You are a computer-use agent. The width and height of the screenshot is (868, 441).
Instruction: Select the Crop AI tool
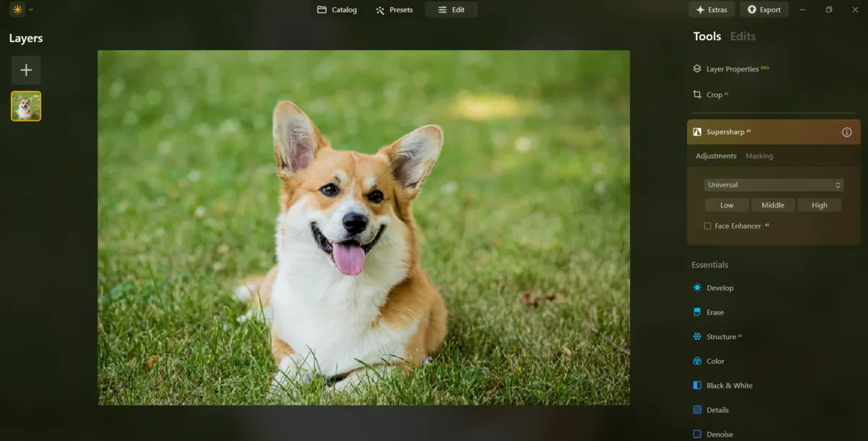pyautogui.click(x=712, y=94)
